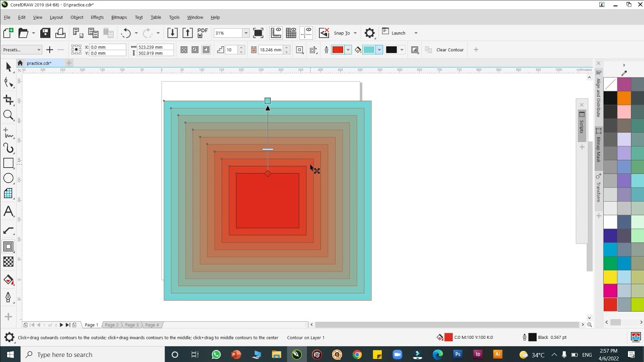Select the Crop tool
The height and width of the screenshot is (362, 644).
(x=9, y=100)
